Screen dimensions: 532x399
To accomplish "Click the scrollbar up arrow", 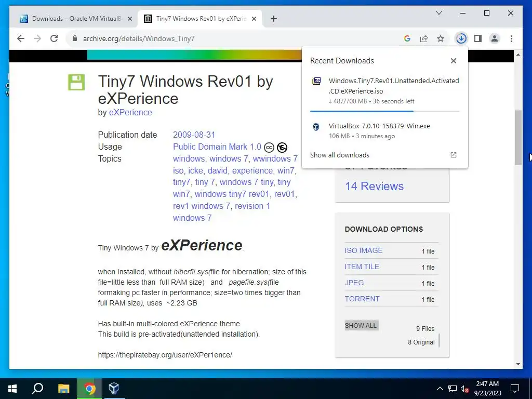I will [x=518, y=55].
